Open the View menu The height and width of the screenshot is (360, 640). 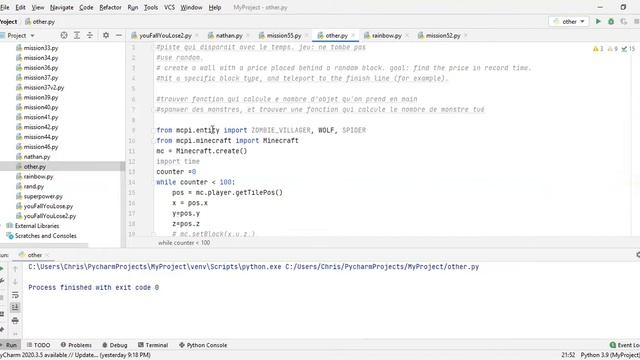[x=38, y=7]
